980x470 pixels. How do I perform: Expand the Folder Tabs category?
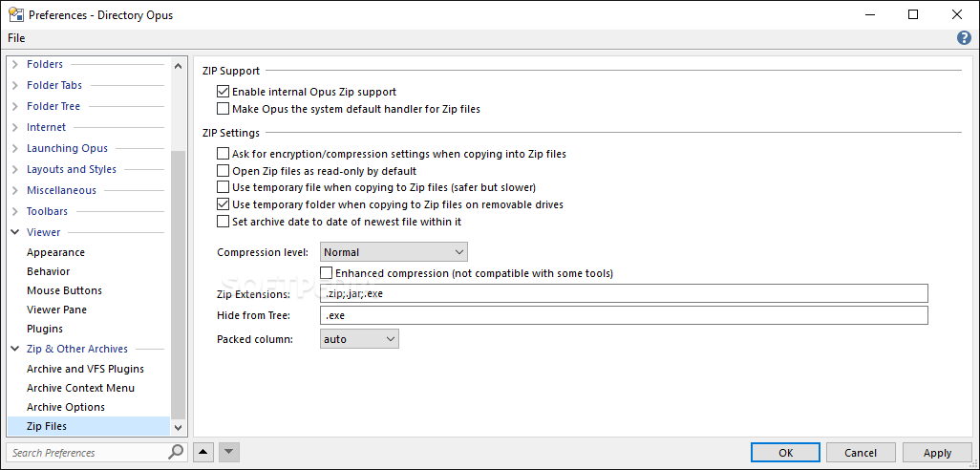click(x=15, y=85)
